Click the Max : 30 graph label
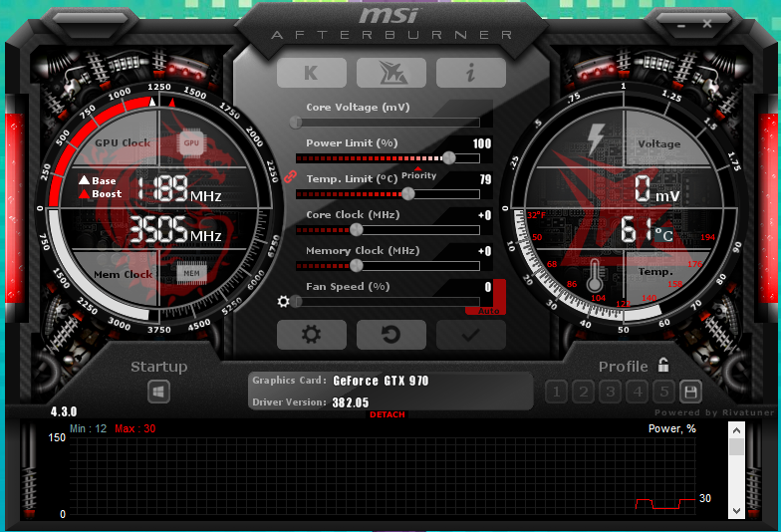The width and height of the screenshot is (781, 532). 135,428
